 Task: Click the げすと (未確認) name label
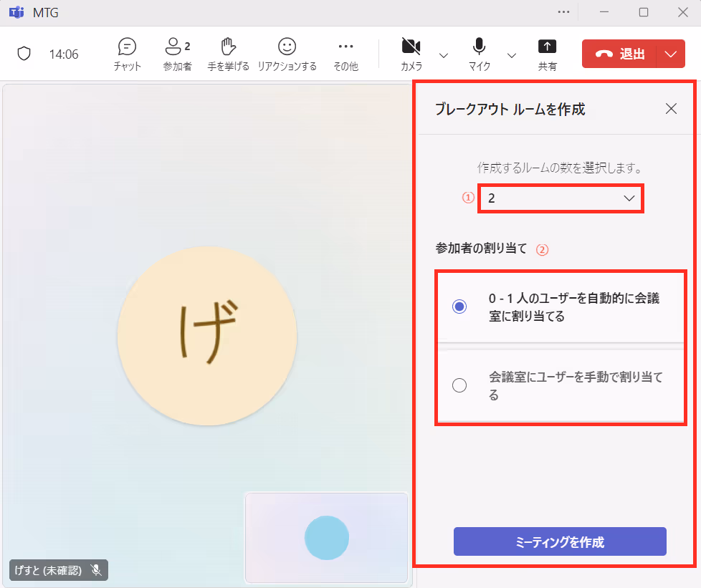48,570
